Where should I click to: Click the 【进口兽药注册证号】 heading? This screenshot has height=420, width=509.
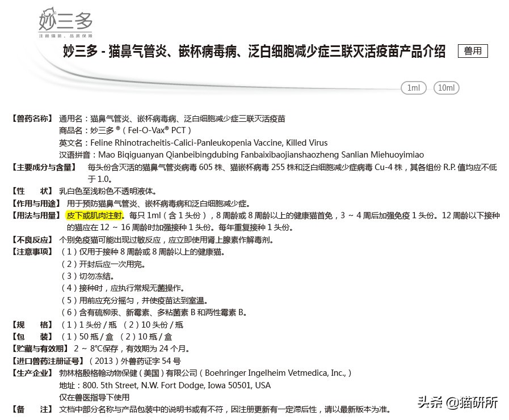pos(48,361)
